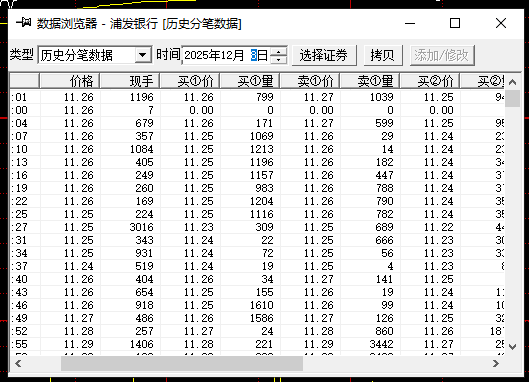Click 买①量 value 983 in row :19
This screenshot has width=529, height=382.
[264, 188]
